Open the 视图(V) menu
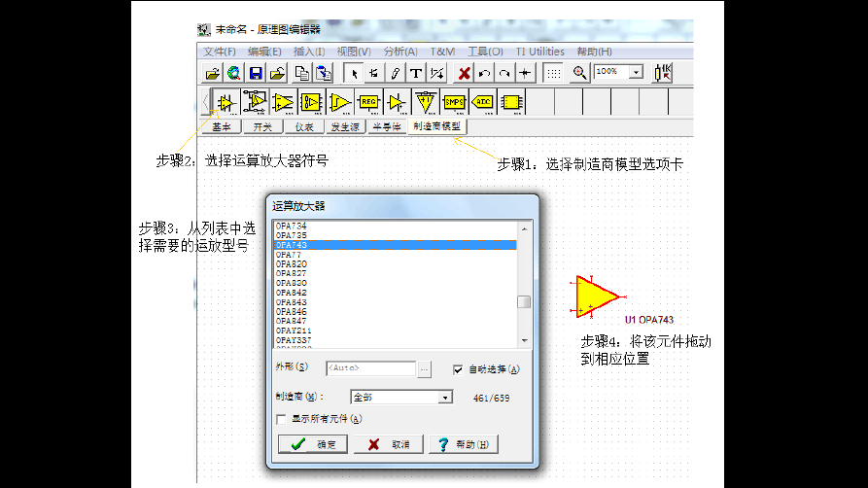 [x=354, y=52]
